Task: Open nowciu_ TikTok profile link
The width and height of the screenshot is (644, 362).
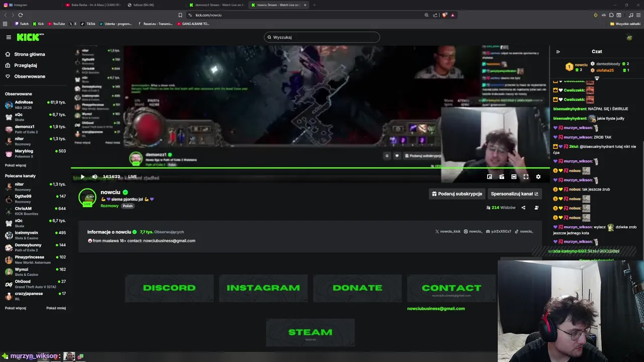Action: point(524,231)
